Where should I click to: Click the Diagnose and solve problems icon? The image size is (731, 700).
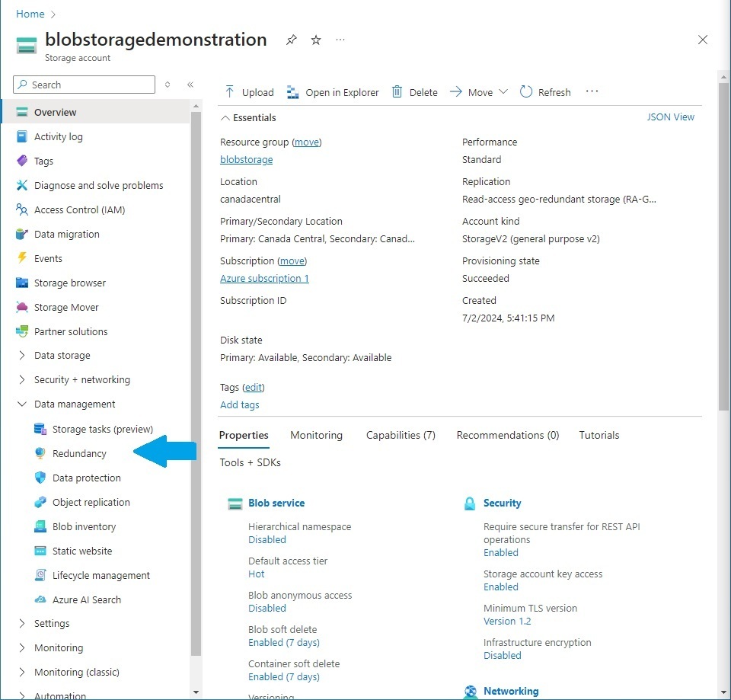click(22, 185)
